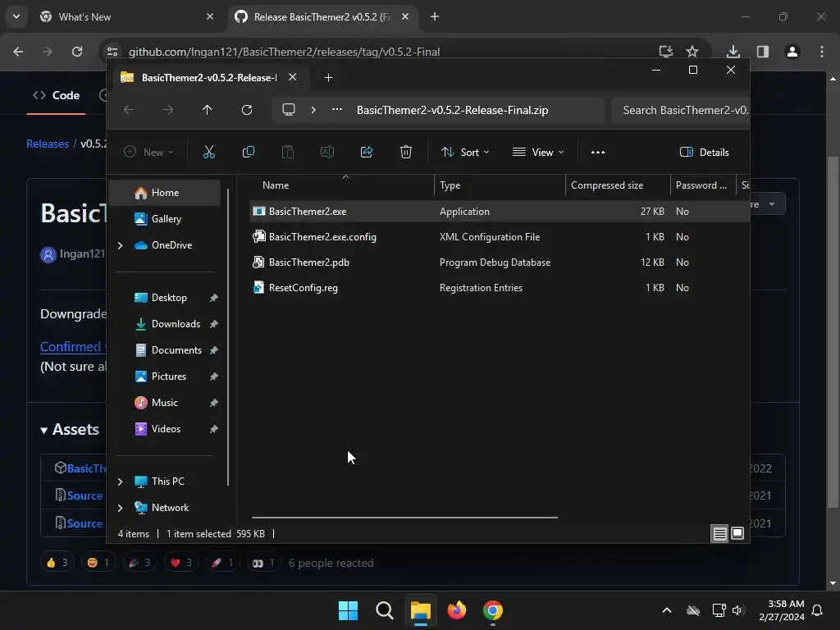This screenshot has width=840, height=630.
Task: Bookmark this page with the star icon
Action: (692, 52)
